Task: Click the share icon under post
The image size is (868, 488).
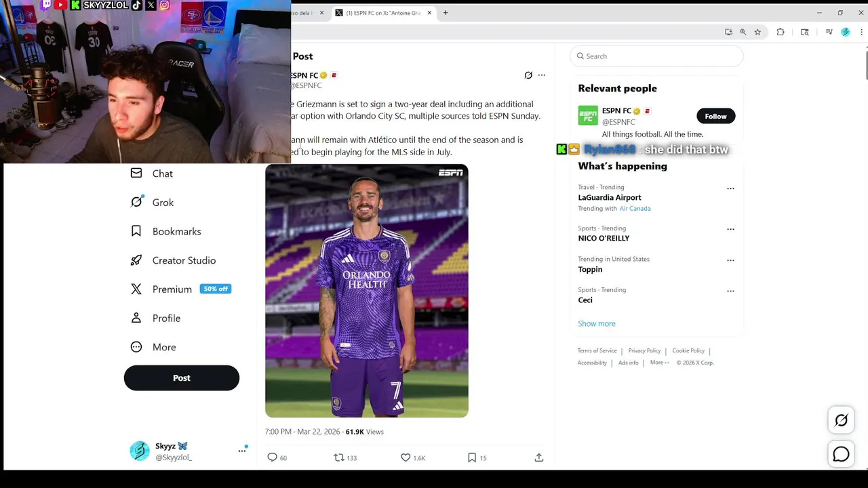Action: pos(539,457)
